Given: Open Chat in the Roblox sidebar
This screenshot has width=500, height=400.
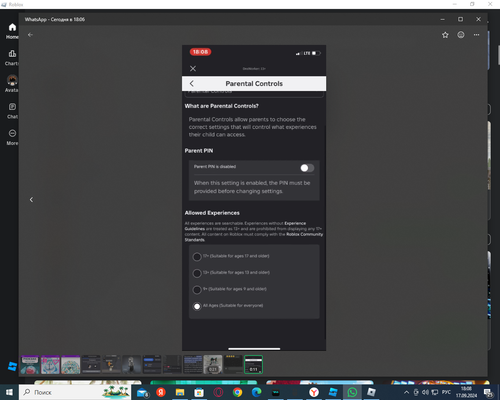Looking at the screenshot, I should point(12,111).
